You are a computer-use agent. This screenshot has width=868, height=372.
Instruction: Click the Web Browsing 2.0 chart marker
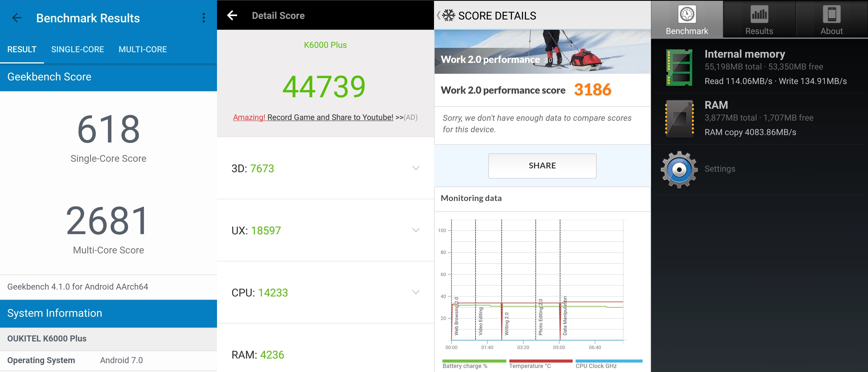(x=456, y=316)
